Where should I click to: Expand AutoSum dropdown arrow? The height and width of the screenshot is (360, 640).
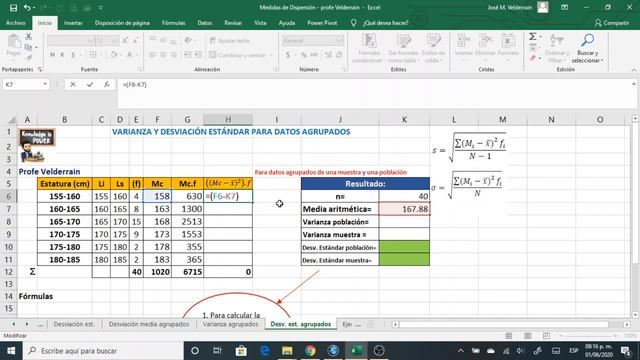tap(541, 37)
